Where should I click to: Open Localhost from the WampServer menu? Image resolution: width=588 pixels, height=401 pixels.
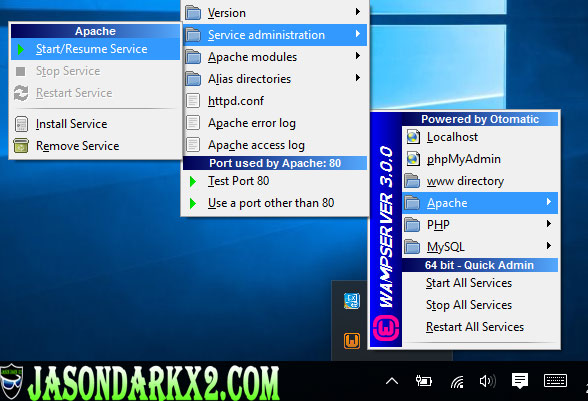pos(480,137)
